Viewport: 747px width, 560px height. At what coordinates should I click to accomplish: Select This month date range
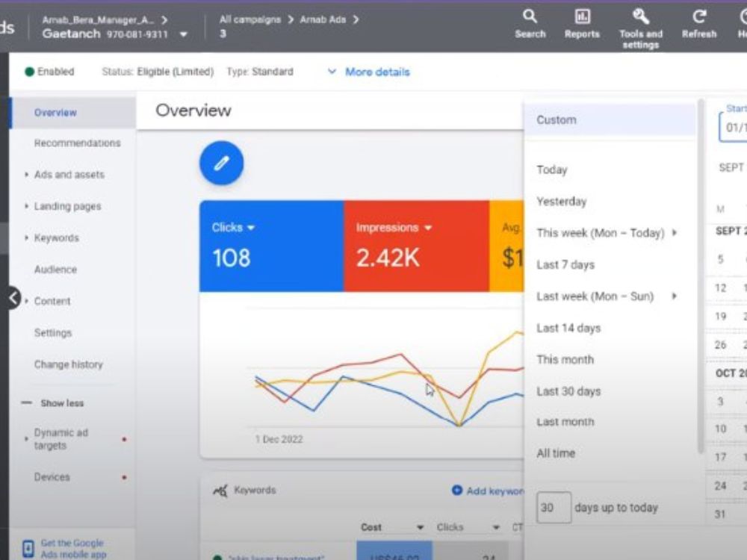click(x=565, y=359)
